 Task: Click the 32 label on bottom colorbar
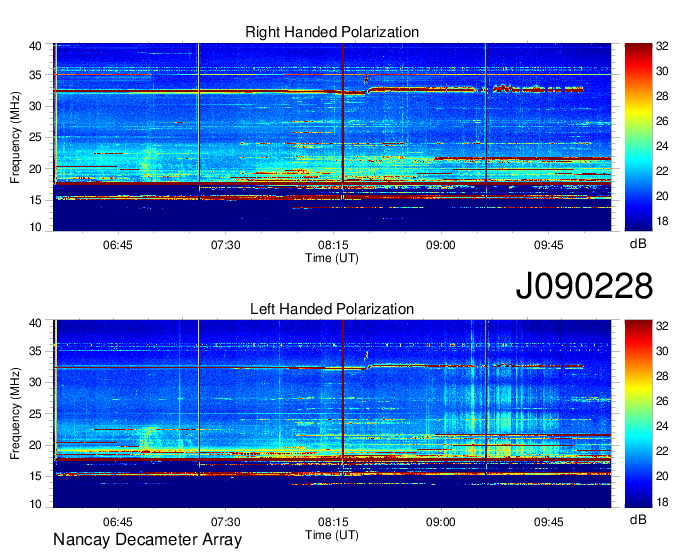pos(662,326)
